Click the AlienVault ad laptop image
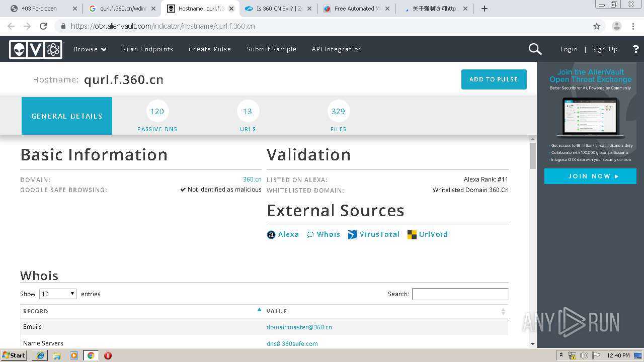This screenshot has width=644, height=362. tap(590, 118)
